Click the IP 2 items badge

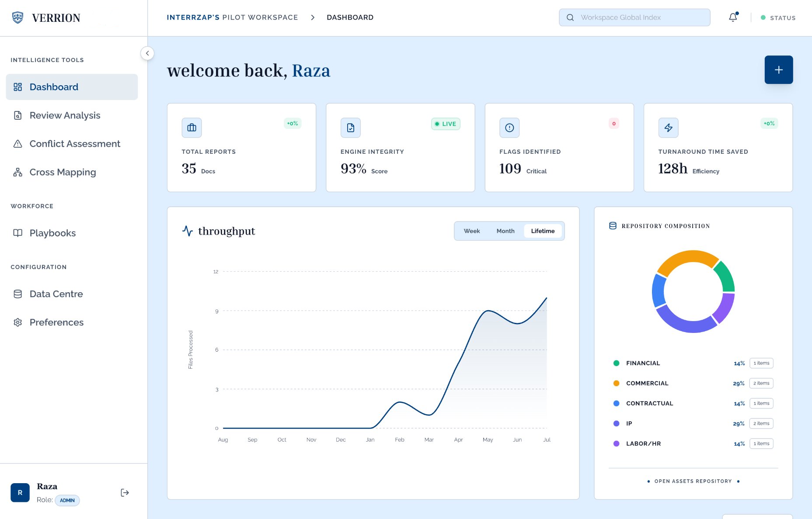[x=761, y=423]
